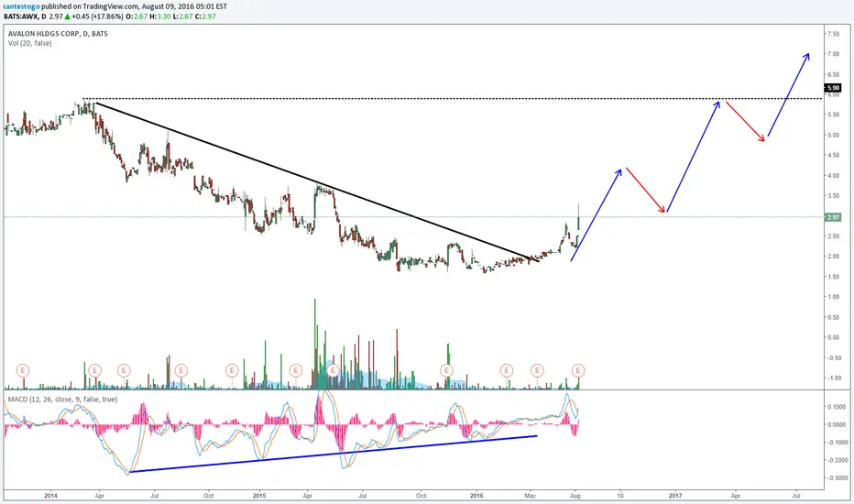Click the May time axis label
Screen dimensions: 854x504
coord(530,496)
